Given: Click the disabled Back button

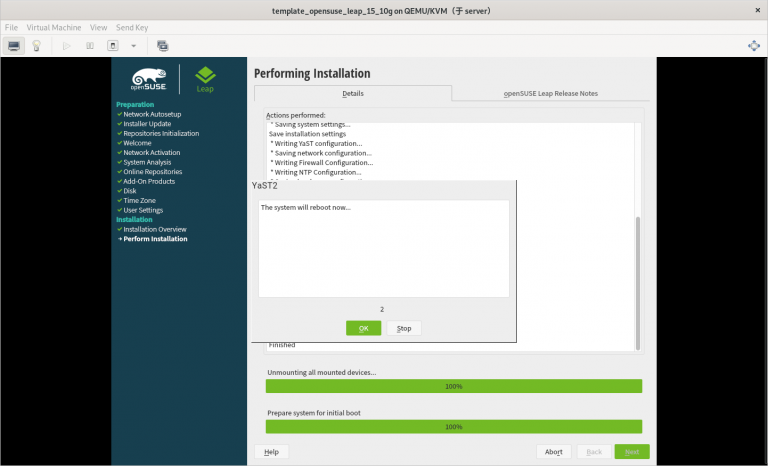Looking at the screenshot, I should pyautogui.click(x=594, y=452).
